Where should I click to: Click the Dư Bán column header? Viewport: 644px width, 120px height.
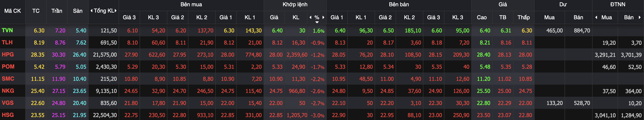pos(578,17)
